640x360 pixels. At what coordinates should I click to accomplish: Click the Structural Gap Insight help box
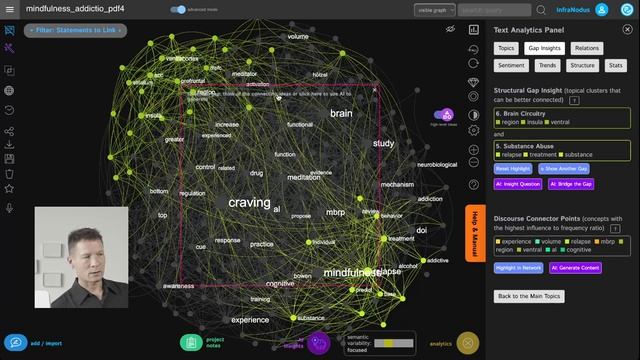(574, 100)
